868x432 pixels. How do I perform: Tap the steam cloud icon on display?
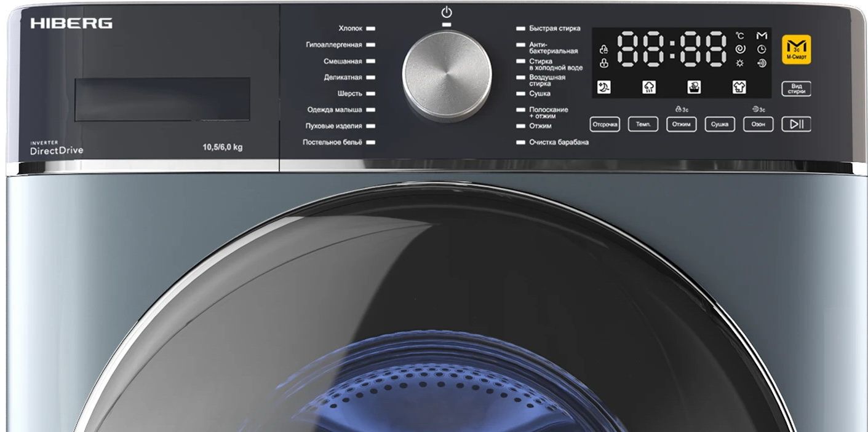649,87
